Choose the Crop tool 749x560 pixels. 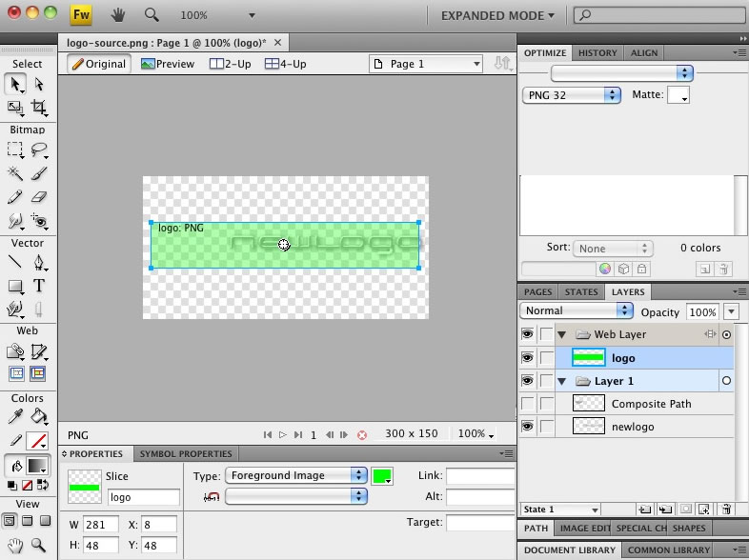(39, 108)
